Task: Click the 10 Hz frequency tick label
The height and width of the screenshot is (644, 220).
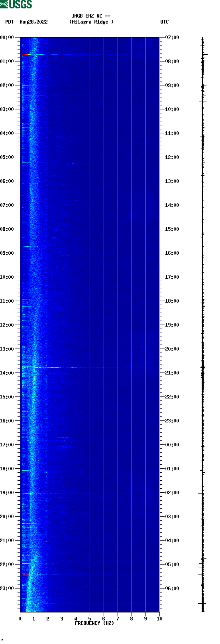Action: [159, 619]
